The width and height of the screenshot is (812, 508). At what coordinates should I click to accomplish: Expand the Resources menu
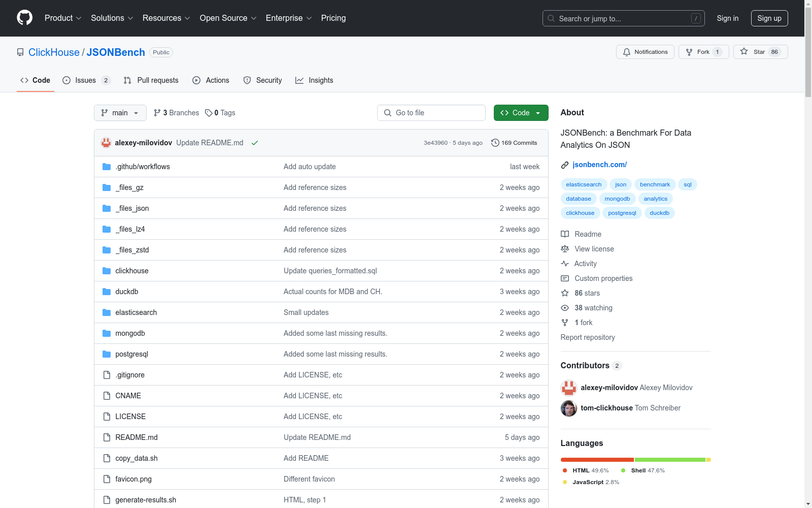[166, 18]
